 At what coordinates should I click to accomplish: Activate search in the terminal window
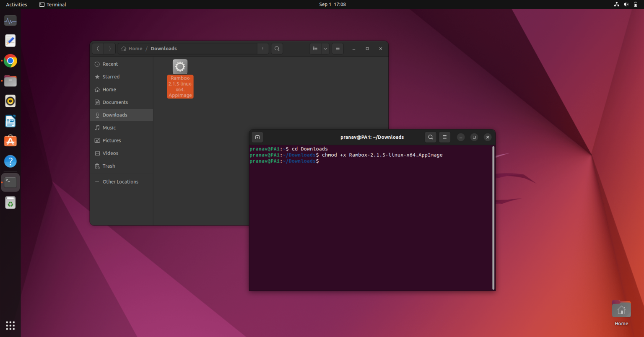coord(430,137)
